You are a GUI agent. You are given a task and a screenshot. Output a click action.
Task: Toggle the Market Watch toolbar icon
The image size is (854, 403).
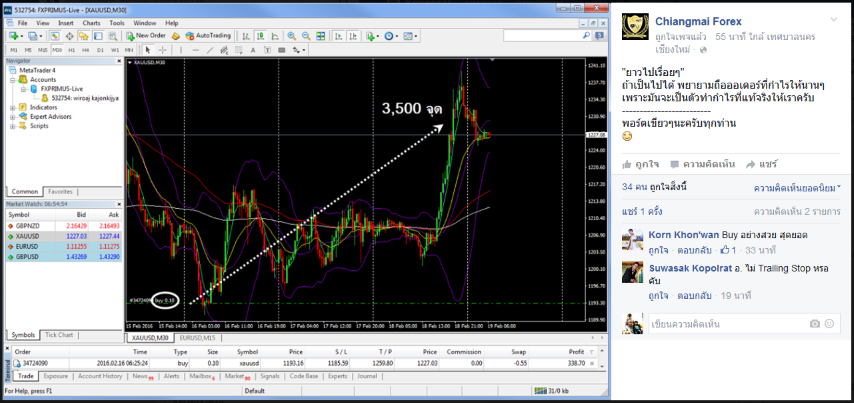[x=55, y=36]
